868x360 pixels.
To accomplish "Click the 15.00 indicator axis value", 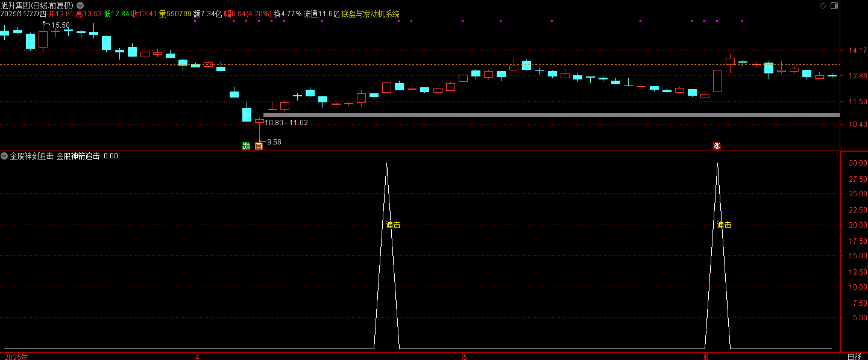I will pyautogui.click(x=858, y=256).
